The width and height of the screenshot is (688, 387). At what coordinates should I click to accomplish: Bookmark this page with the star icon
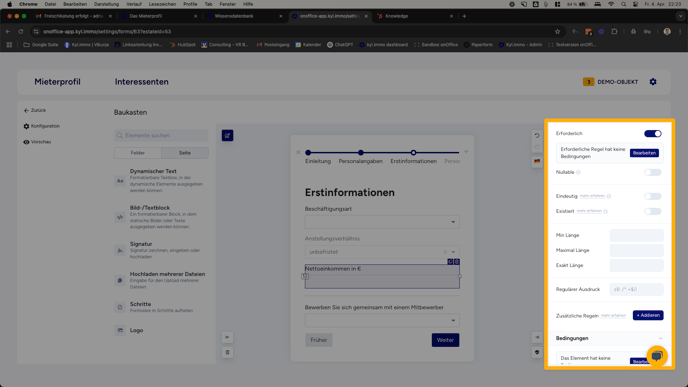557,32
